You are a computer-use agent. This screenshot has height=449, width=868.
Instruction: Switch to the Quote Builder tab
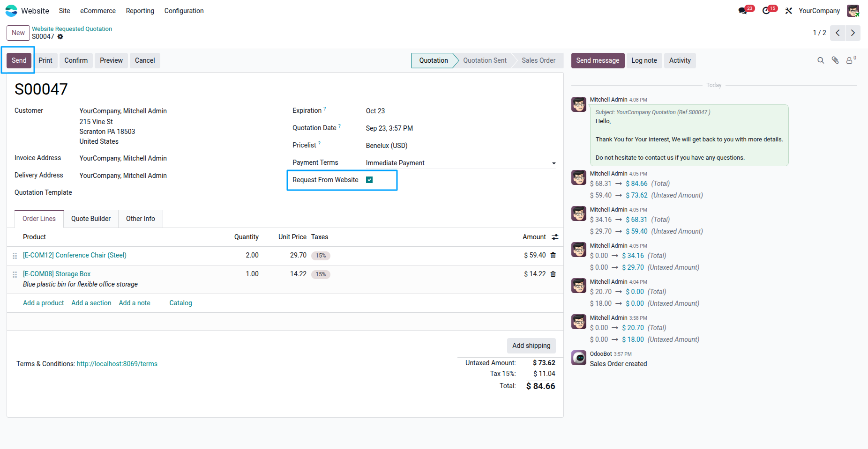click(91, 219)
